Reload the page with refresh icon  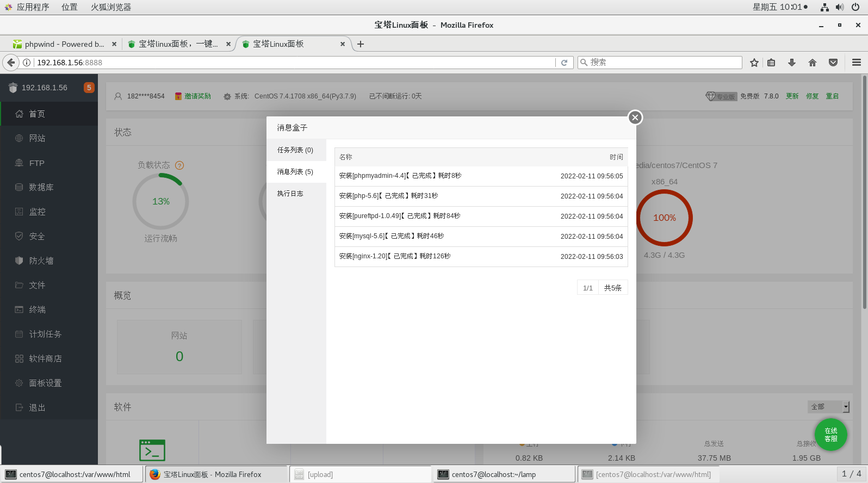[x=564, y=63]
